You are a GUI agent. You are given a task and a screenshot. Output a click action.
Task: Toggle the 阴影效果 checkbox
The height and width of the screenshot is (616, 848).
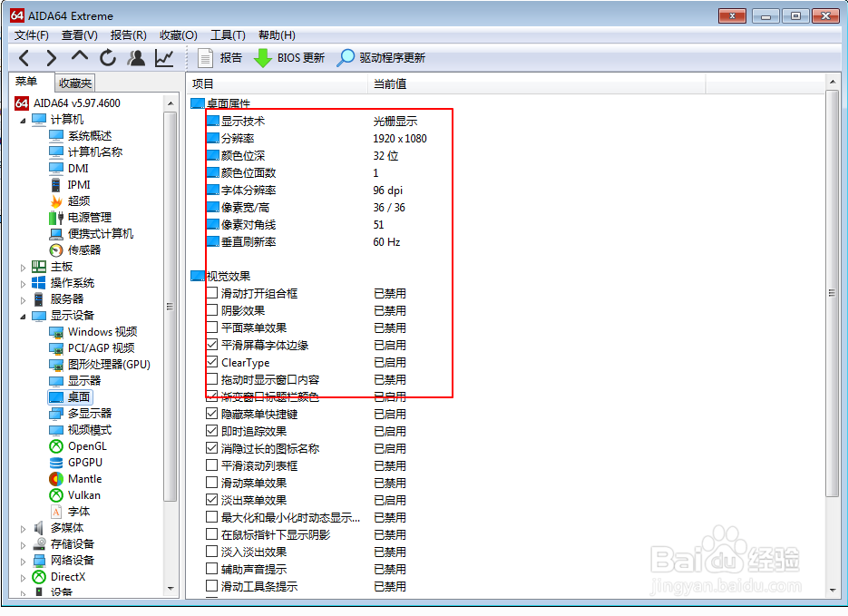(x=212, y=310)
